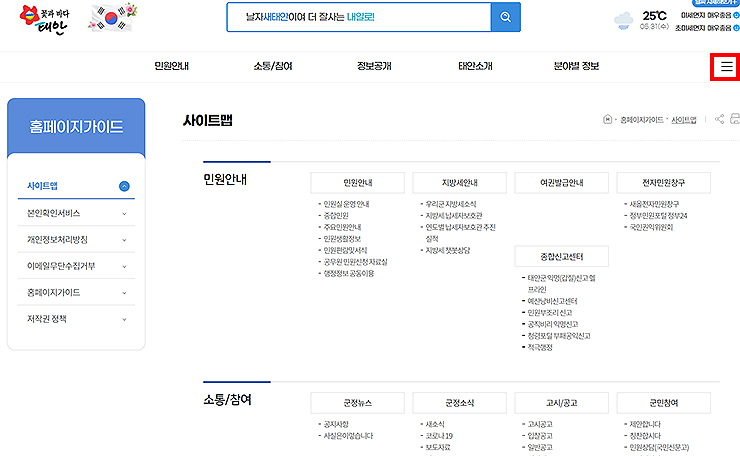Click the 홈페이지가이드 breadcrumb link
The height and width of the screenshot is (456, 740).
pos(641,120)
